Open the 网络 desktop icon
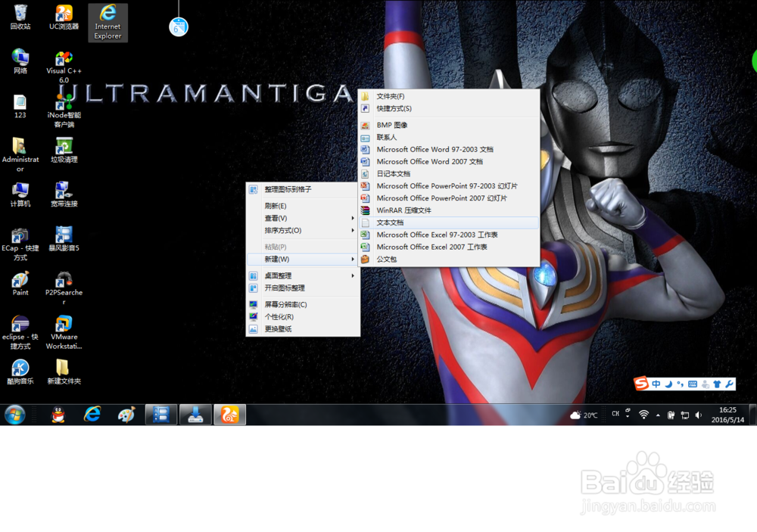 click(x=20, y=61)
